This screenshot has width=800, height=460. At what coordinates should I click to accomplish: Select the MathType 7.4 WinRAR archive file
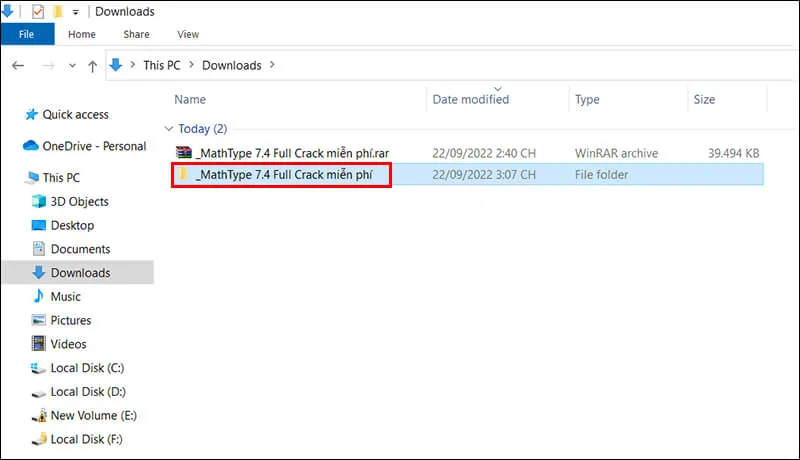291,153
